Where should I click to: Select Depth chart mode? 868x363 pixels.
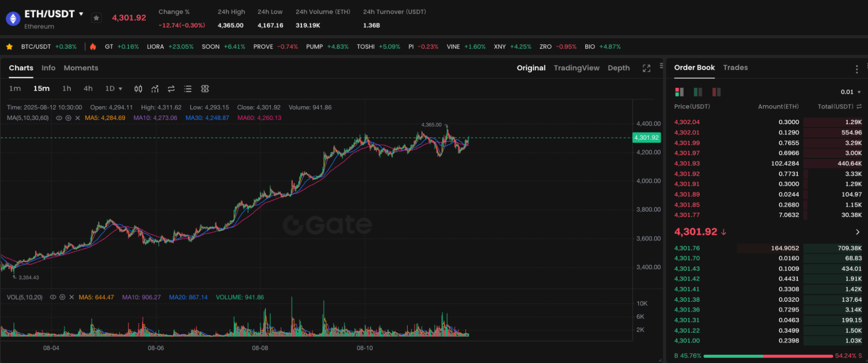[x=619, y=68]
